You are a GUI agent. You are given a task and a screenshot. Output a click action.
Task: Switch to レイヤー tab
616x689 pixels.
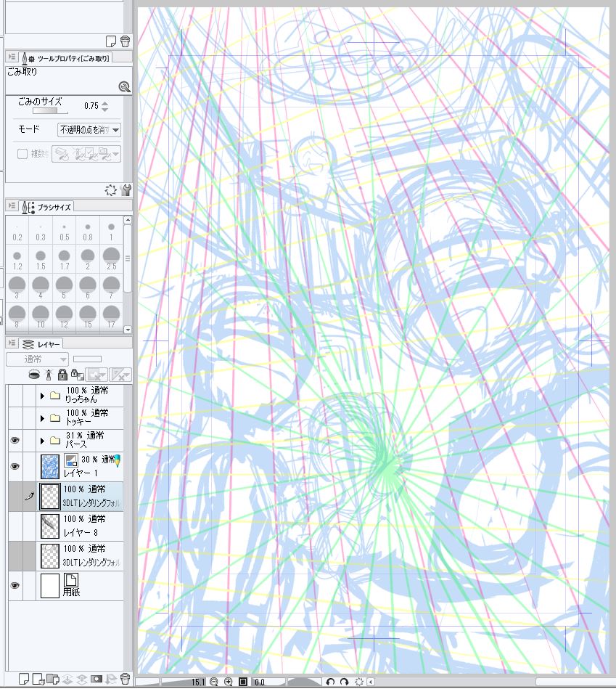41,343
